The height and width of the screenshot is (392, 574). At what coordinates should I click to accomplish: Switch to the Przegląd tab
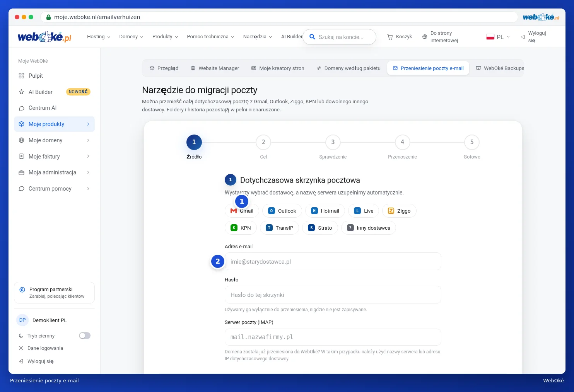(x=164, y=68)
